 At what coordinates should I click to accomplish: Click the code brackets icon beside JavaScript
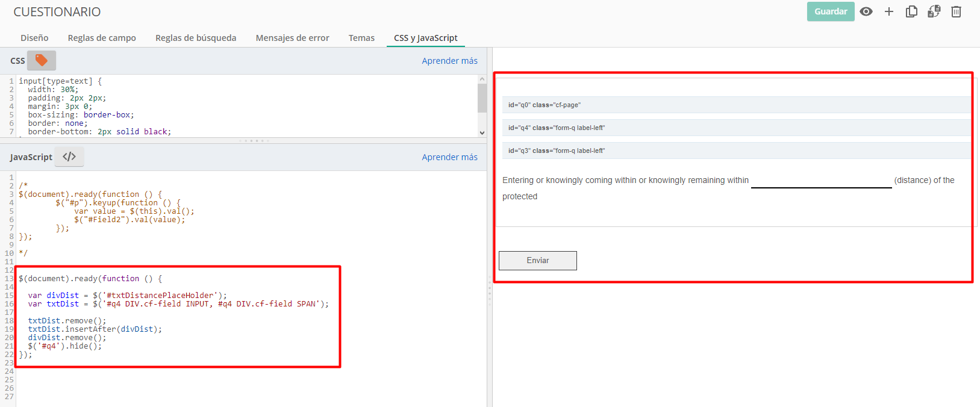point(69,157)
